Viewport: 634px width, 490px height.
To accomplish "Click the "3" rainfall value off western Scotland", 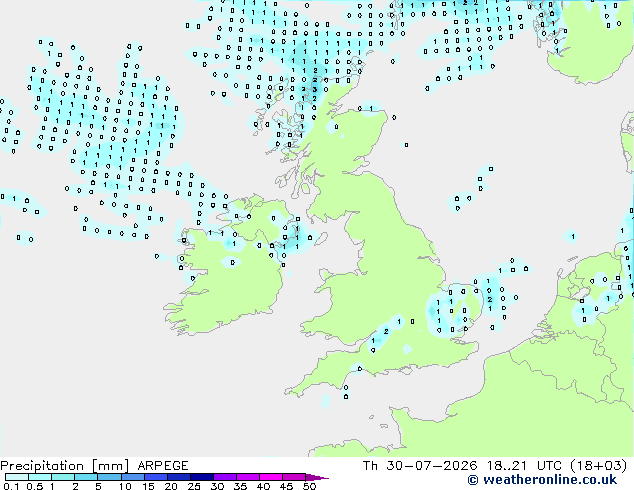I will tap(314, 89).
